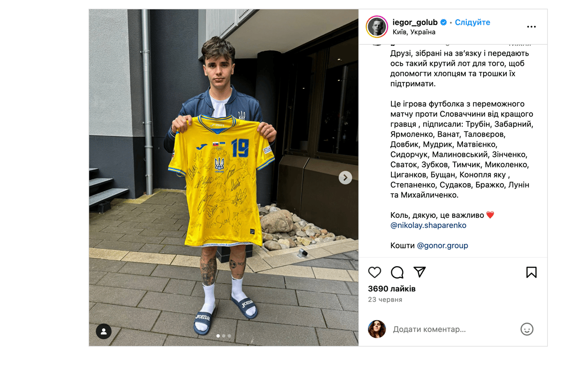Open the iegor_golub username link

point(415,22)
